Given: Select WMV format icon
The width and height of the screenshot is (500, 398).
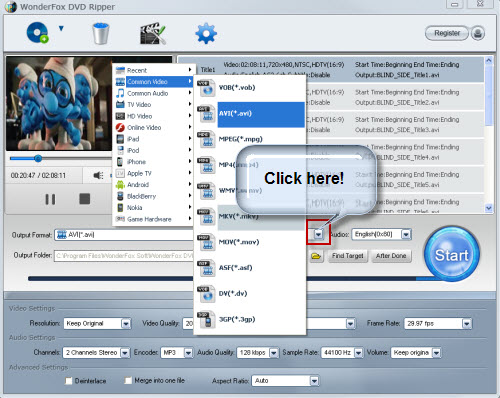Looking at the screenshot, I should tap(206, 191).
